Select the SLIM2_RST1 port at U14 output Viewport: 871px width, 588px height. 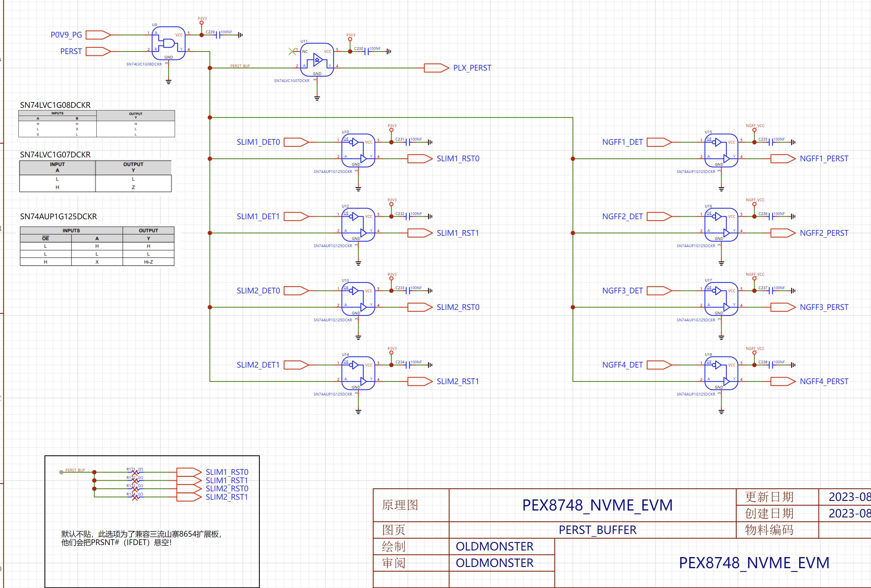pyautogui.click(x=420, y=381)
